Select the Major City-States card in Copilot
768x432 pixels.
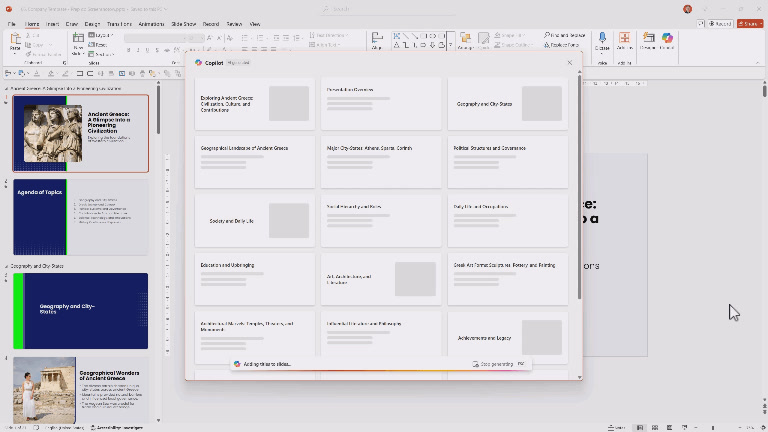(x=381, y=162)
